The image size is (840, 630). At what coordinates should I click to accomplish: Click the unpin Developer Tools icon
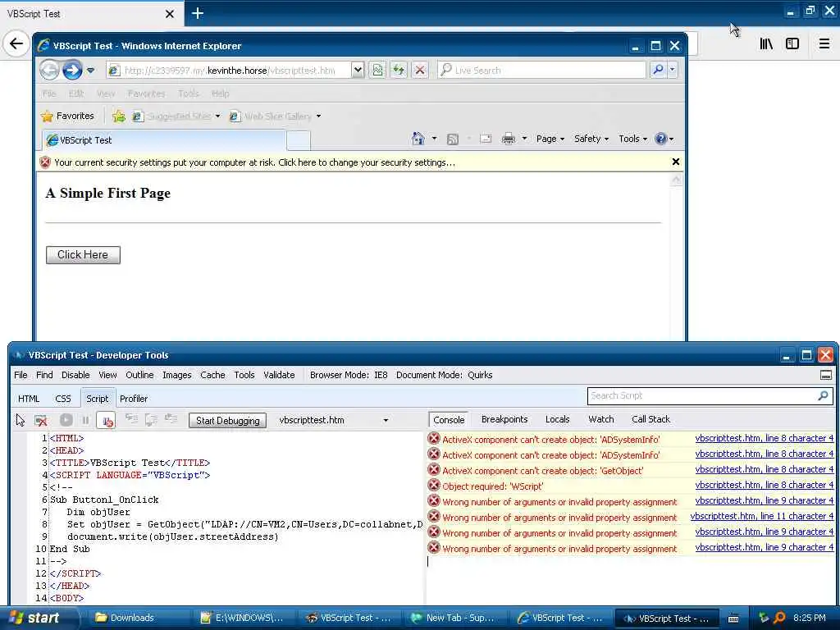tap(825, 375)
